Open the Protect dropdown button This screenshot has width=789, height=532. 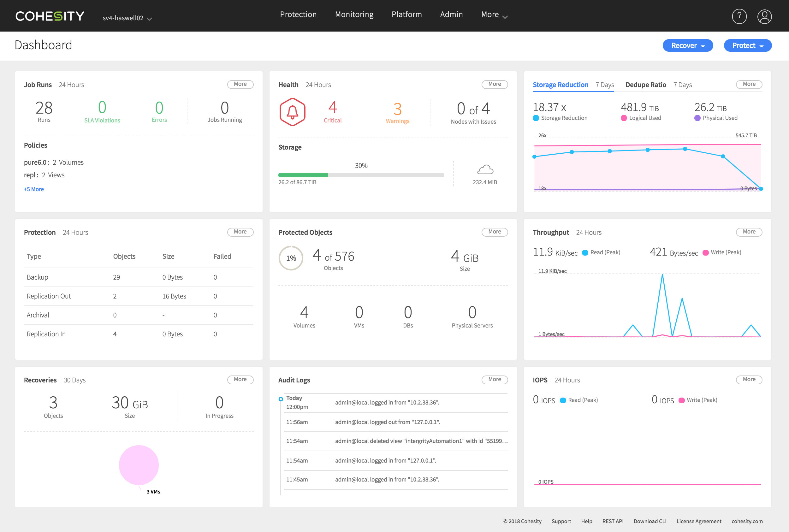[747, 45]
